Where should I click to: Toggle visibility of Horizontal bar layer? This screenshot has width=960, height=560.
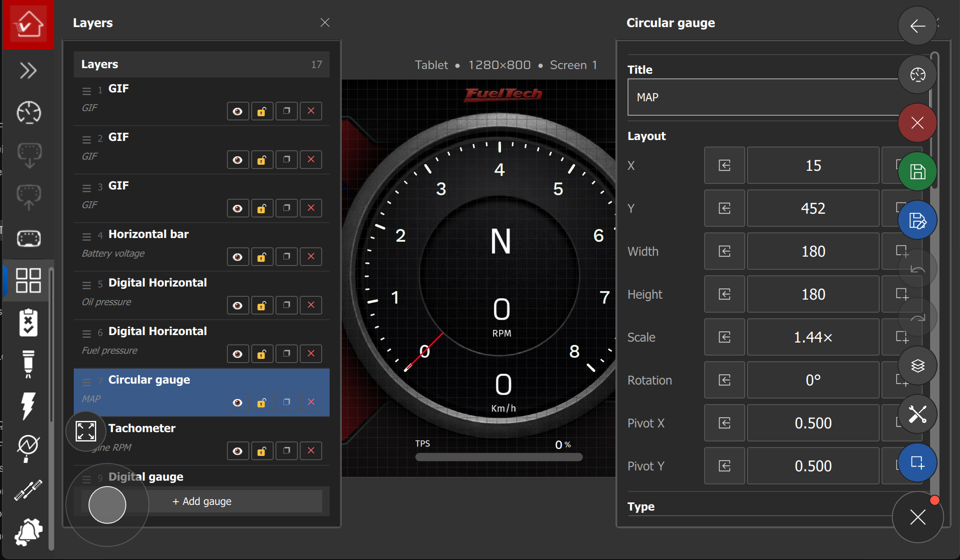point(238,257)
